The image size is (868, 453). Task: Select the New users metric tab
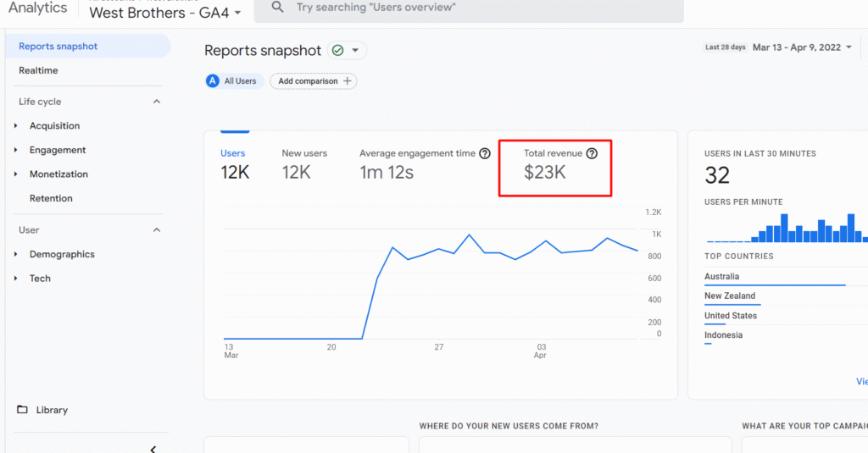[304, 165]
